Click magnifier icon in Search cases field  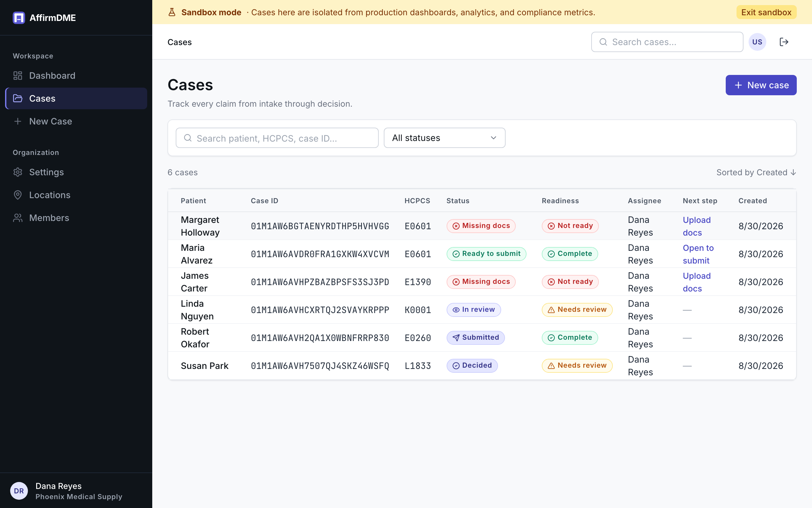(x=603, y=42)
